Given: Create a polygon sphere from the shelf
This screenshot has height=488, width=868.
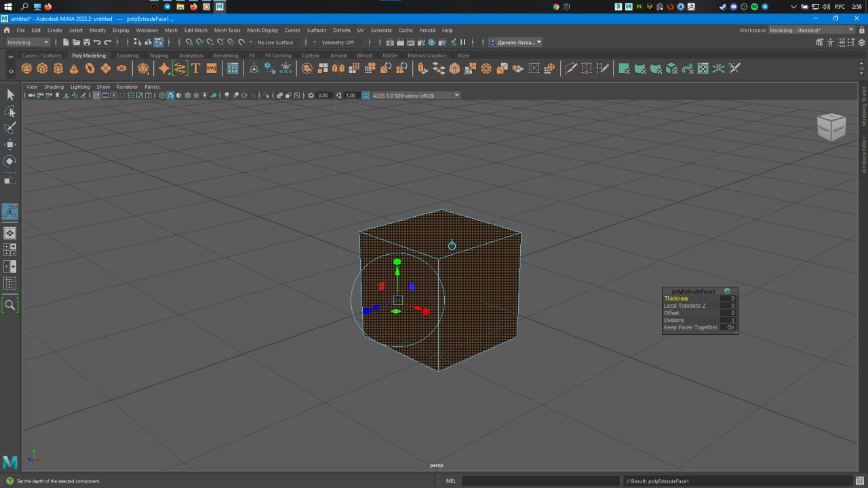Looking at the screenshot, I should pos(26,68).
